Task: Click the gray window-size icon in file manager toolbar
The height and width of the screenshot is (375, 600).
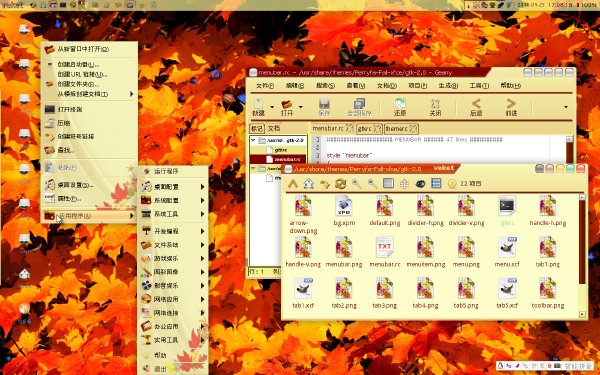Action: click(388, 184)
